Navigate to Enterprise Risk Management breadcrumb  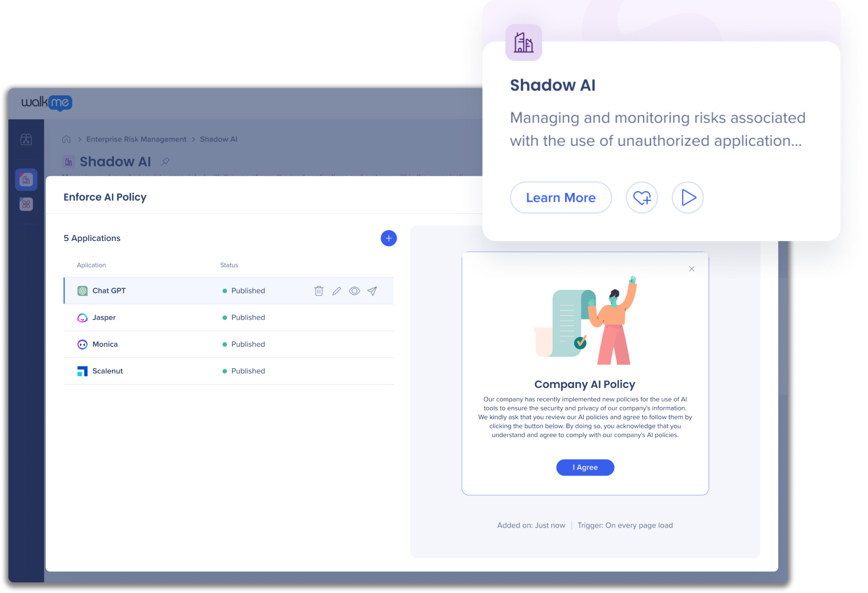coord(136,139)
